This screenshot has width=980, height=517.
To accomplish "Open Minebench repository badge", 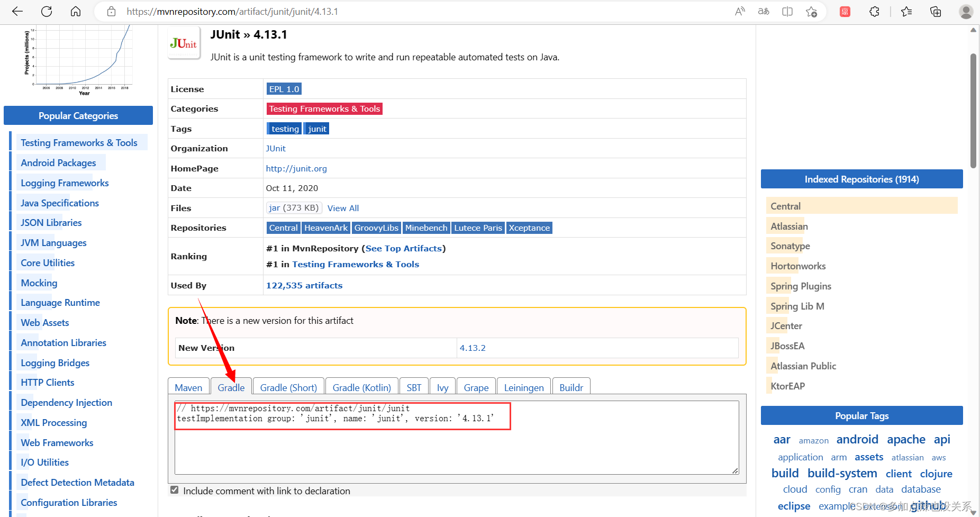I will click(426, 228).
